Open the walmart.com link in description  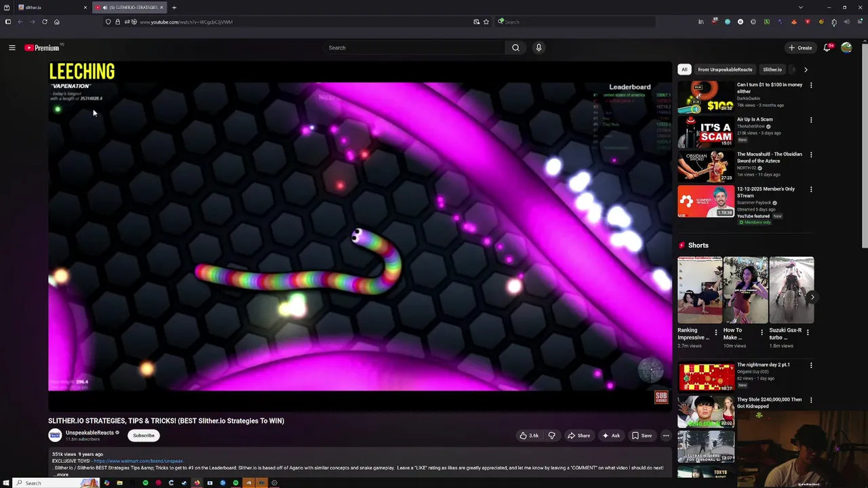coord(139,461)
